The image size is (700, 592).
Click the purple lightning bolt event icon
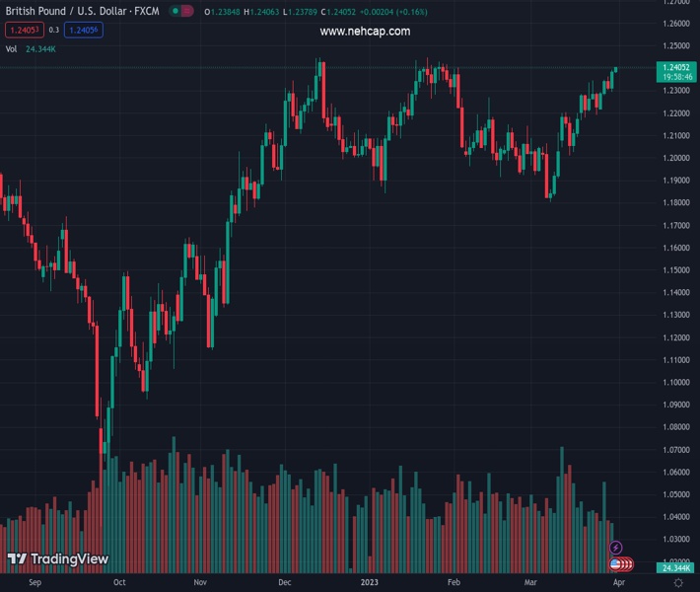(x=616, y=548)
